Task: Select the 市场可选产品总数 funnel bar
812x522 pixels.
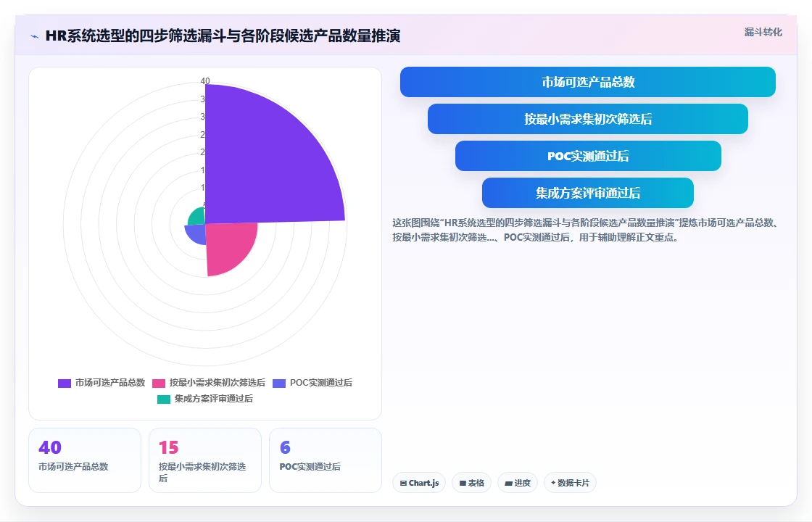Action: pyautogui.click(x=588, y=82)
